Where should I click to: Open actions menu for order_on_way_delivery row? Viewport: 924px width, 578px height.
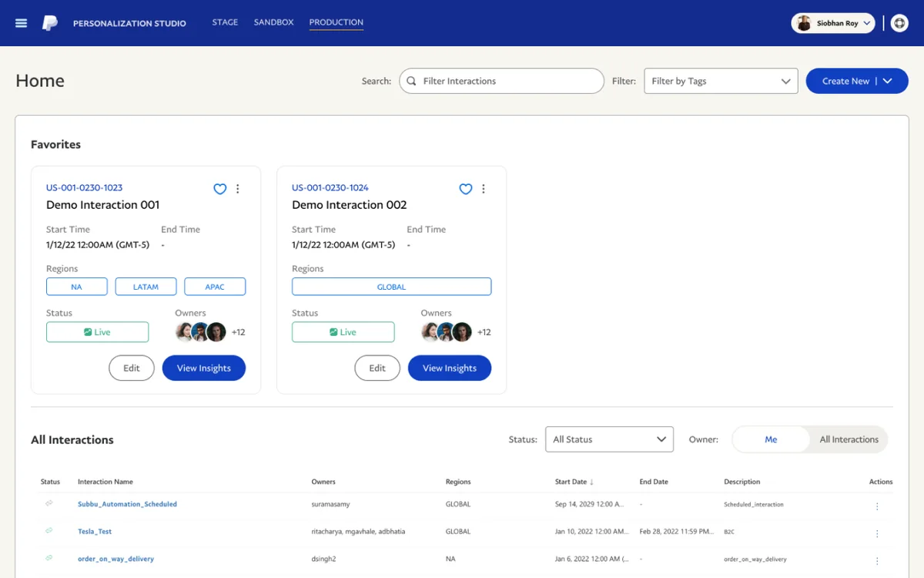pos(877,561)
